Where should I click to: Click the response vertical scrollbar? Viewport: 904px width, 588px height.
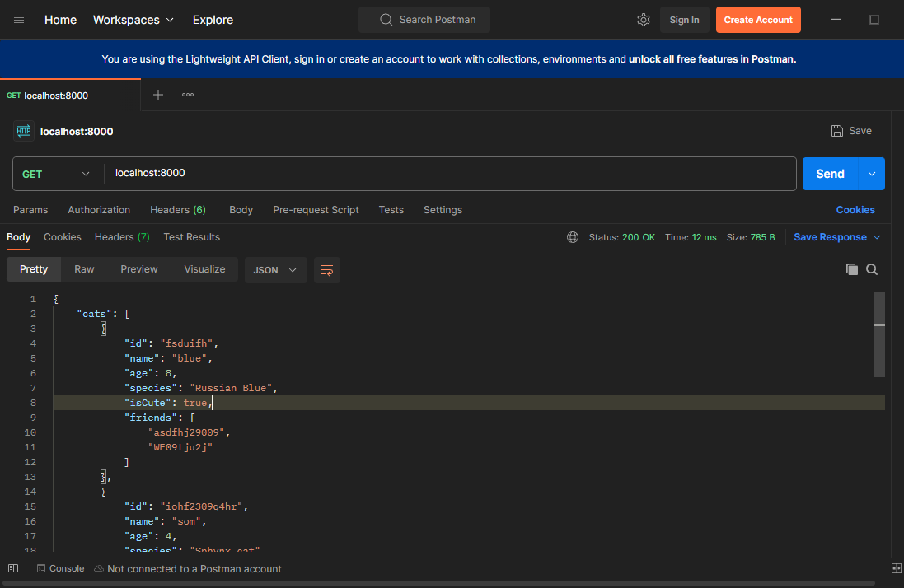[x=879, y=334]
